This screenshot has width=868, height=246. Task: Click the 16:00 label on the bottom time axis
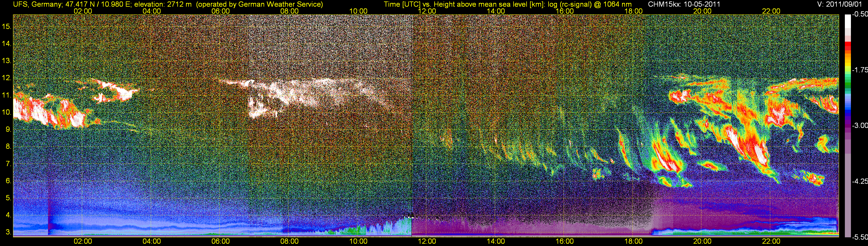564,241
